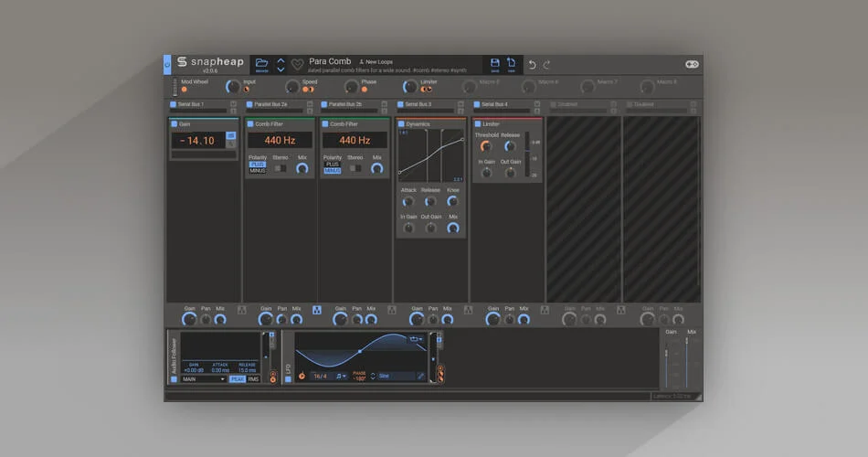868x457 pixels.
Task: Click the Limiter Threshold knob
Action: [x=485, y=146]
